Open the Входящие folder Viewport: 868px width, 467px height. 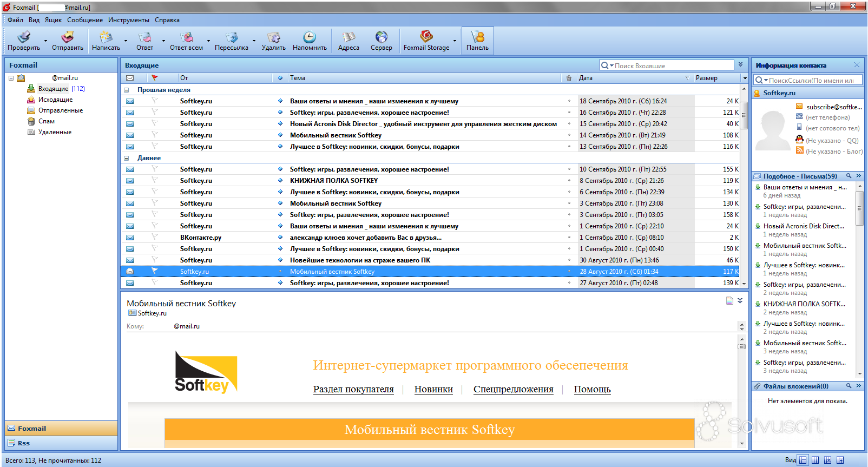click(x=53, y=89)
